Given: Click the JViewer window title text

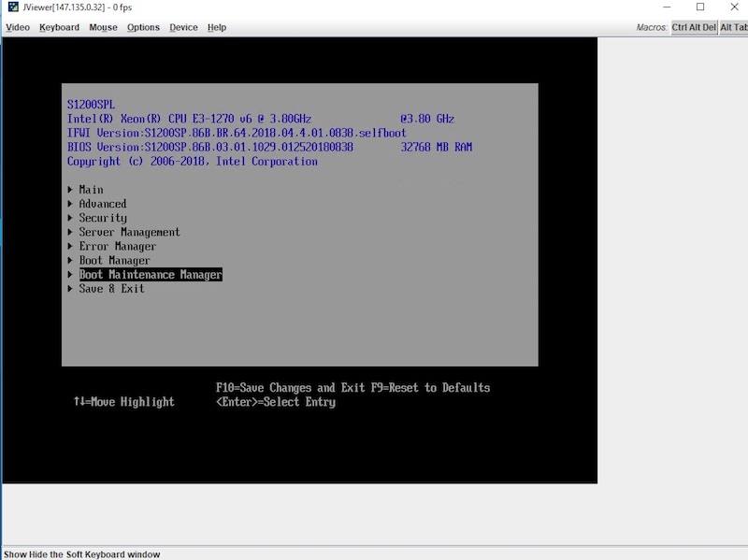Looking at the screenshot, I should tap(78, 7).
